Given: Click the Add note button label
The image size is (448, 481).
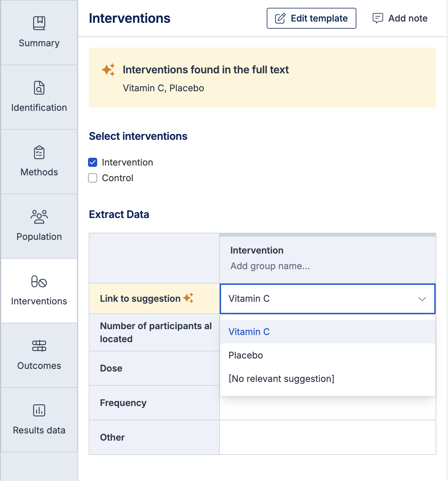Looking at the screenshot, I should click(x=408, y=18).
